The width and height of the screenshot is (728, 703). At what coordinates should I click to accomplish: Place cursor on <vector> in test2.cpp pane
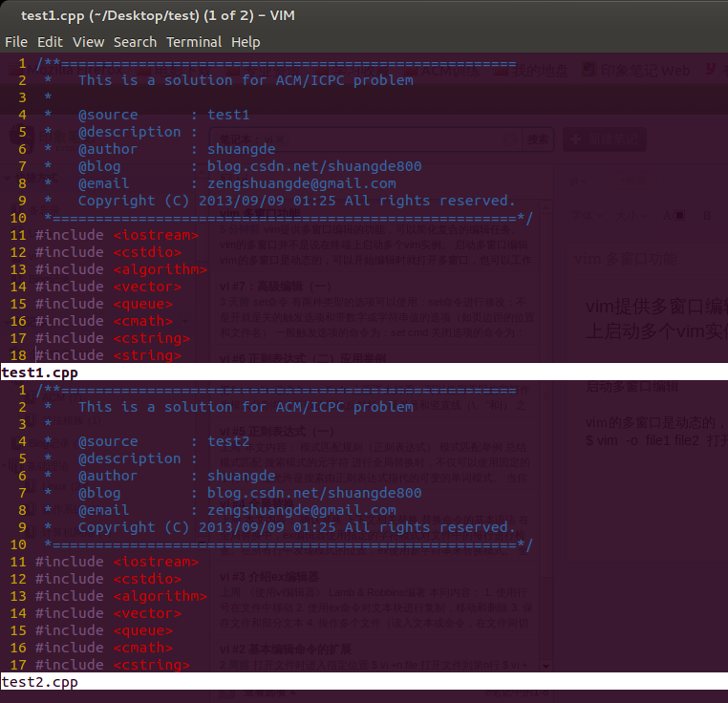tap(147, 613)
